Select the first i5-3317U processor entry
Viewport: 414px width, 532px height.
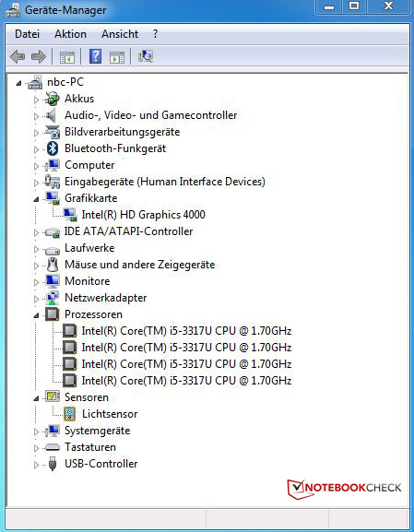tap(186, 331)
